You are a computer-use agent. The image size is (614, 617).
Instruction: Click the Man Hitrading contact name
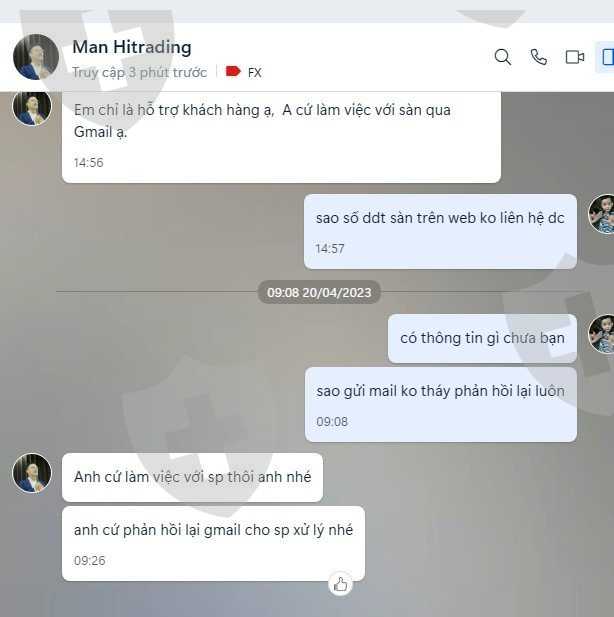pos(132,47)
